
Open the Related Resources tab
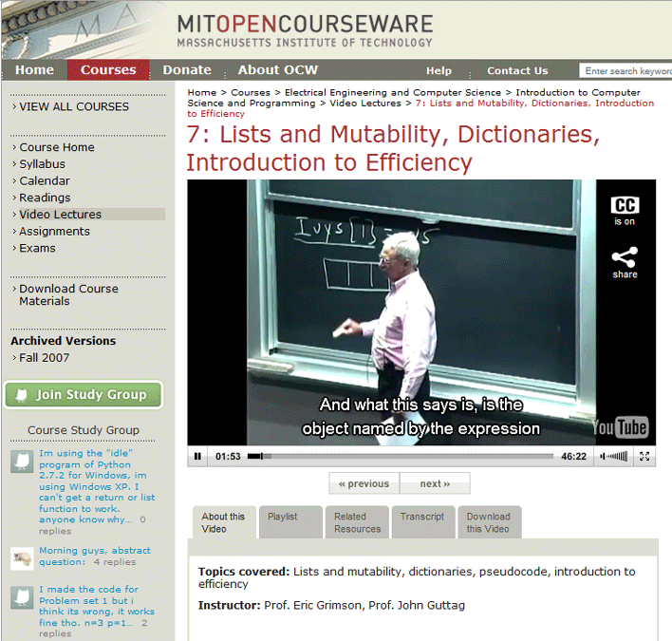tap(357, 522)
